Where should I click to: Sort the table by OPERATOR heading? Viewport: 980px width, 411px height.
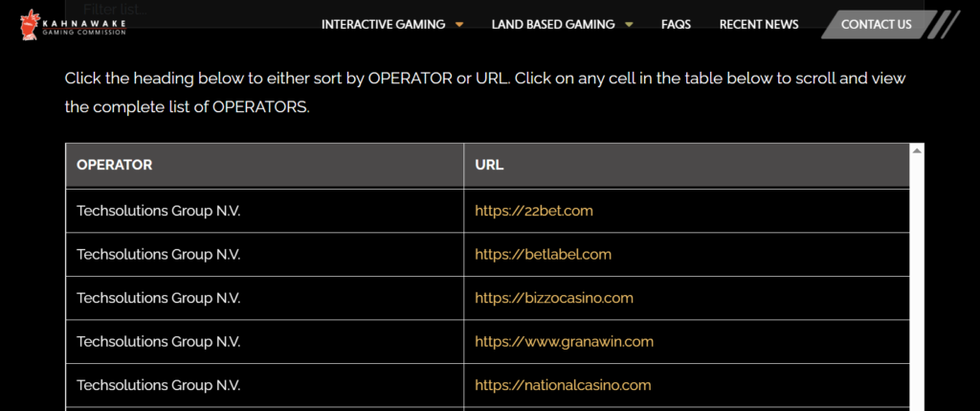coord(115,165)
